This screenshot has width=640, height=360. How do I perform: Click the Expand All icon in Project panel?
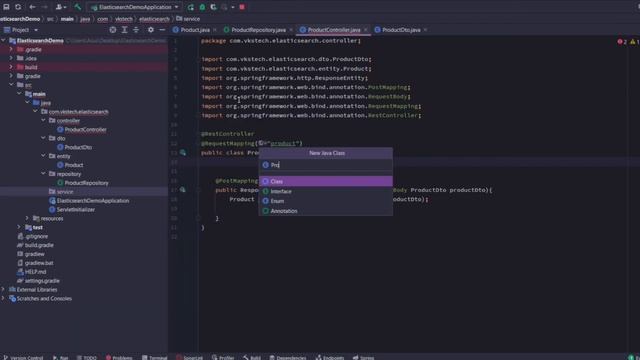click(124, 30)
